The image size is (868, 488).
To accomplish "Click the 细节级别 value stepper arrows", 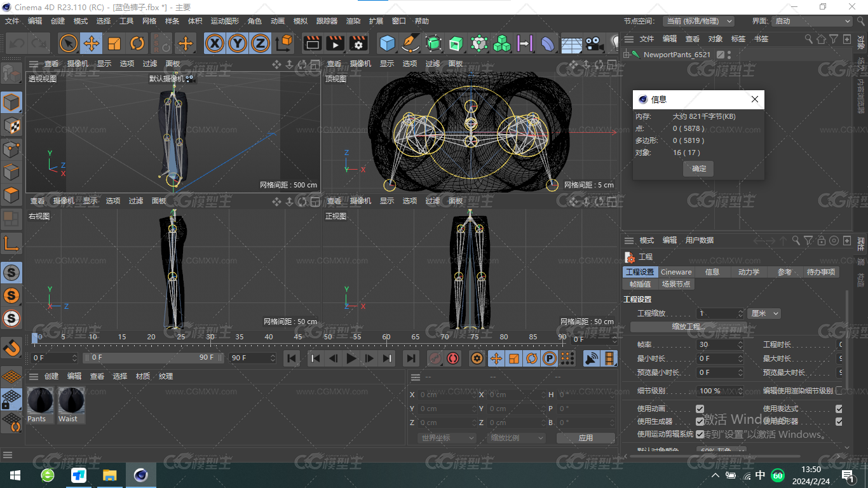I will point(740,391).
